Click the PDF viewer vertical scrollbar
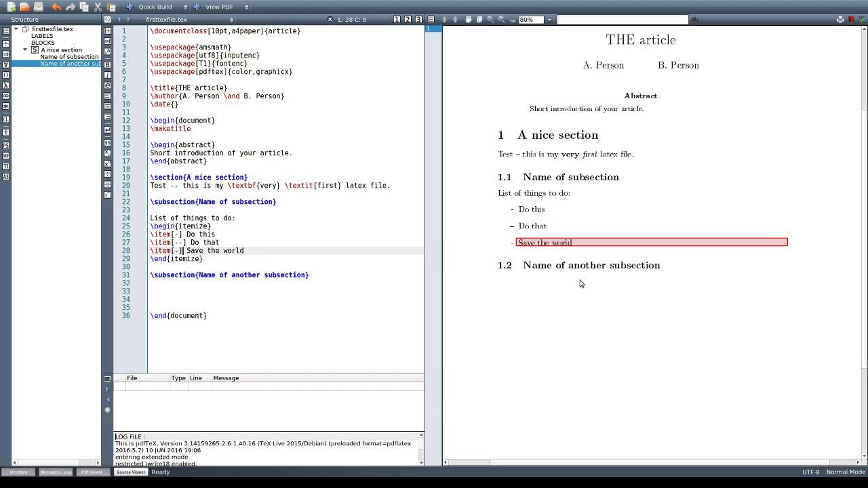 coord(864,244)
